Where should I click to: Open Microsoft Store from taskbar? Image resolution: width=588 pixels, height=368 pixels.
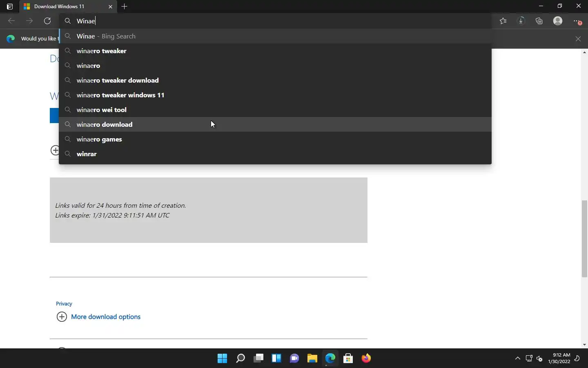(x=348, y=358)
